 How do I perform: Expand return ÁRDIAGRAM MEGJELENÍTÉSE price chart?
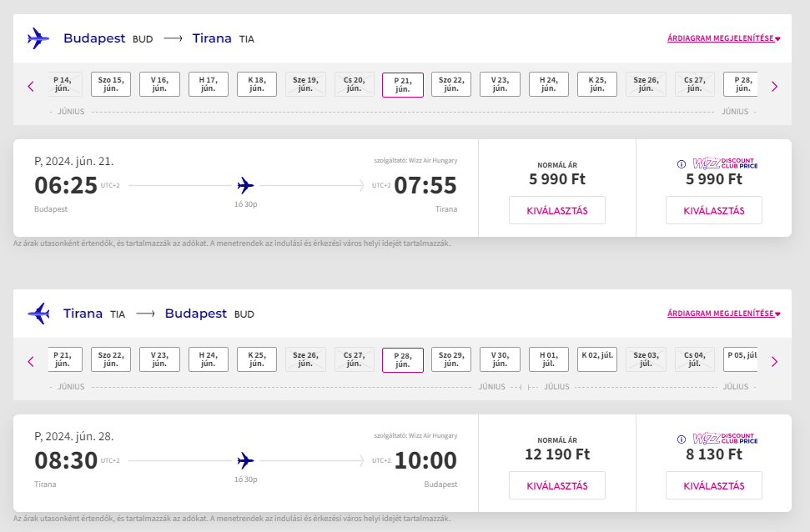click(x=724, y=314)
